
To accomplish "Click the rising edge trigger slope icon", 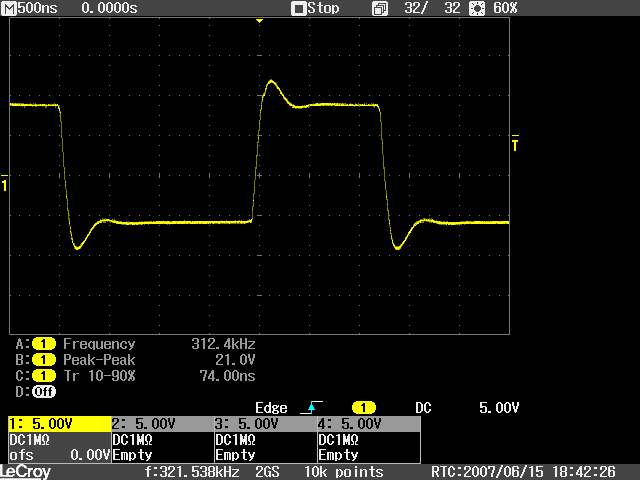I will pos(311,407).
